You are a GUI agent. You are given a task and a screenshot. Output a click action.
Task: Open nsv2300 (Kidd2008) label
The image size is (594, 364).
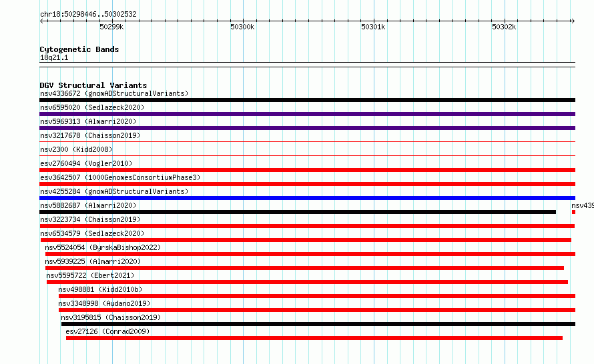pyautogui.click(x=76, y=149)
